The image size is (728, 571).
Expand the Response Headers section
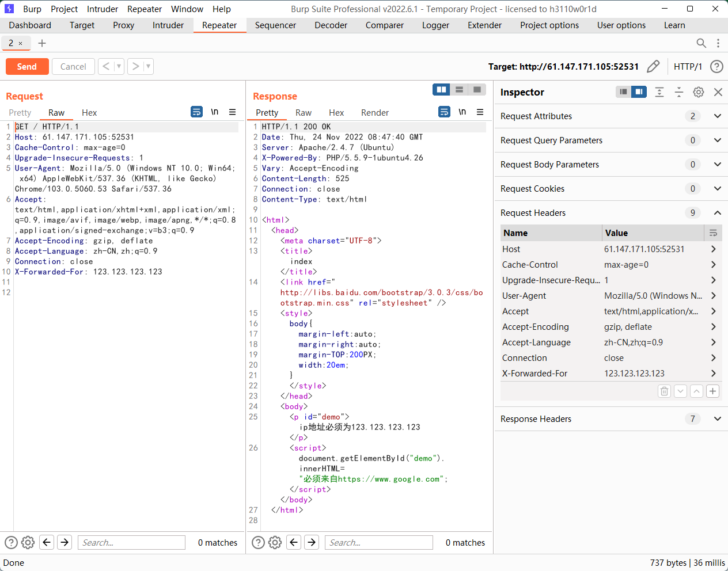pyautogui.click(x=717, y=419)
